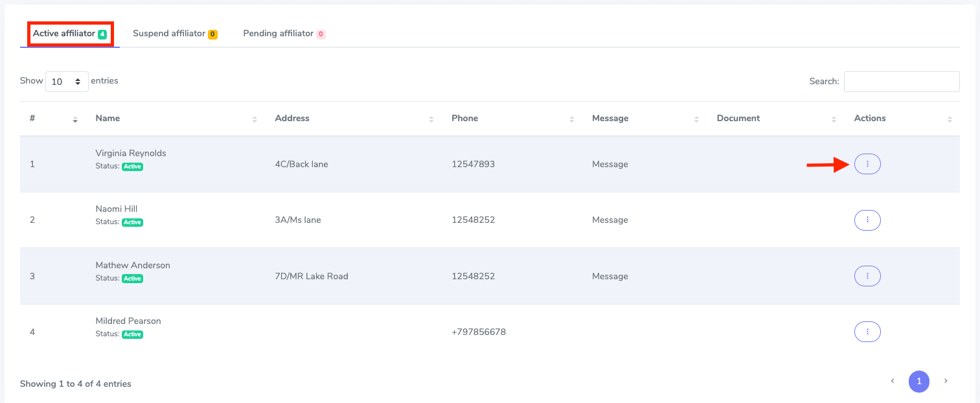Click Message for Mathew Anderson
The height and width of the screenshot is (403, 980).
pyautogui.click(x=610, y=277)
